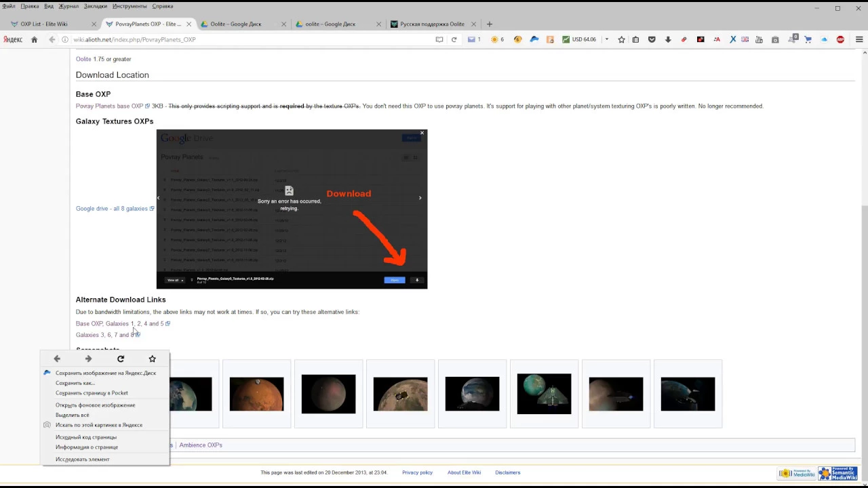Image resolution: width=868 pixels, height=488 pixels.
Task: Close the OXP List - Elite Wiki tab
Action: (94, 24)
